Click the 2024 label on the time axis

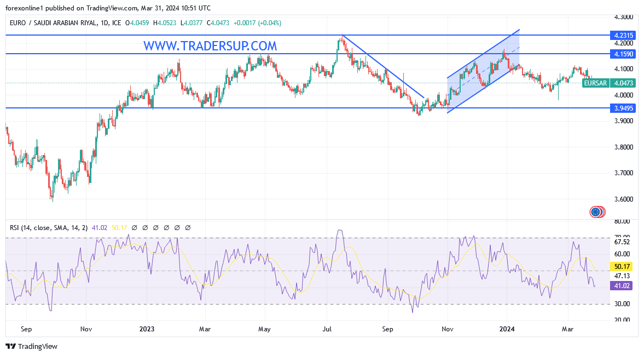pos(507,329)
